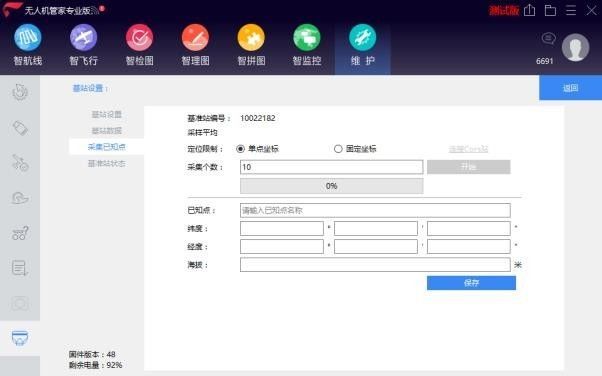Click the 已知点 name input field
The width and height of the screenshot is (602, 376).
click(x=375, y=210)
